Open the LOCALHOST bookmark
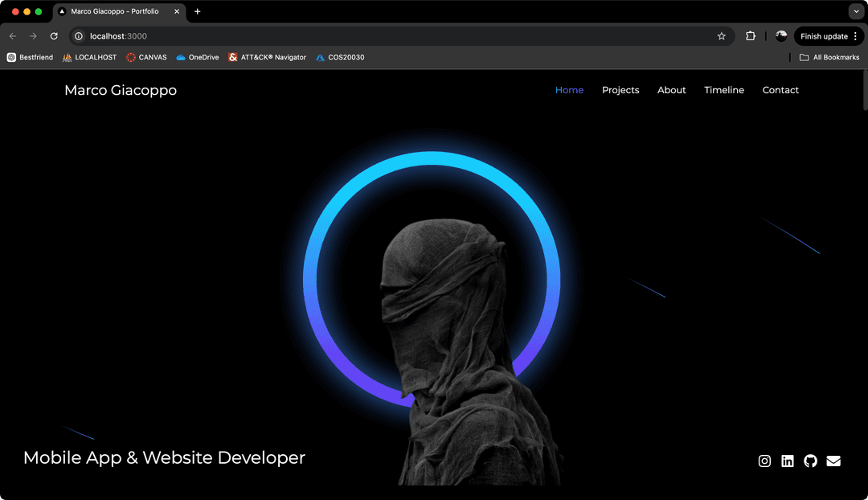The width and height of the screenshot is (868, 500). pyautogui.click(x=90, y=57)
